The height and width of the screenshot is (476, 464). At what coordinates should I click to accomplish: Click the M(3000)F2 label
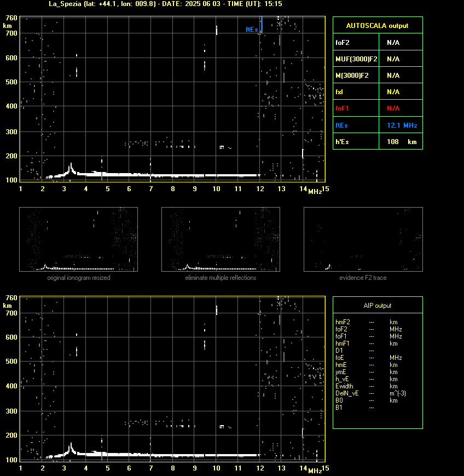[x=352, y=75]
